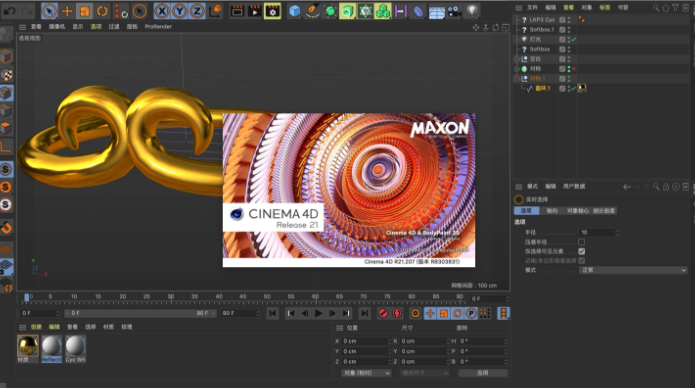Click Render View clapperboard icon

(x=238, y=11)
